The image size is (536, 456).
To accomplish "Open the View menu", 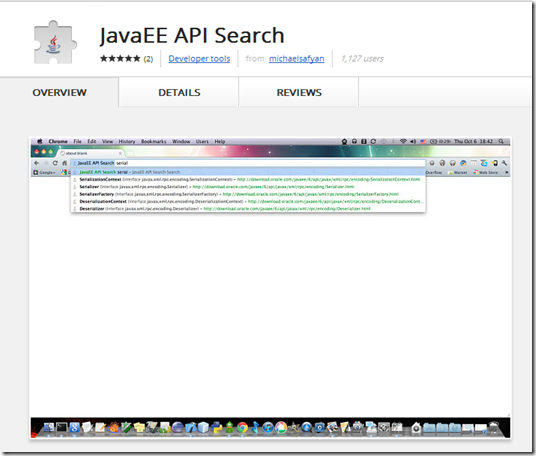I will (x=107, y=141).
